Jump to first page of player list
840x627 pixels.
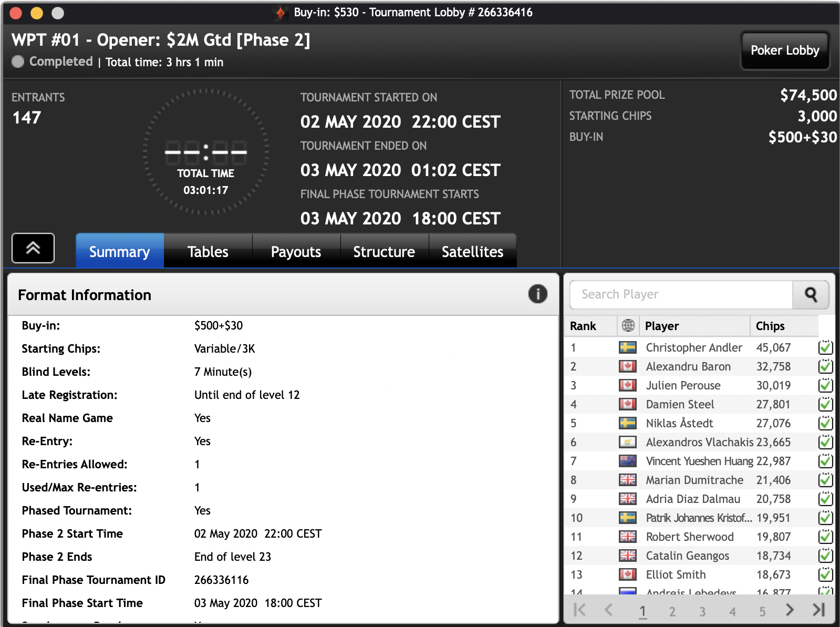(579, 610)
